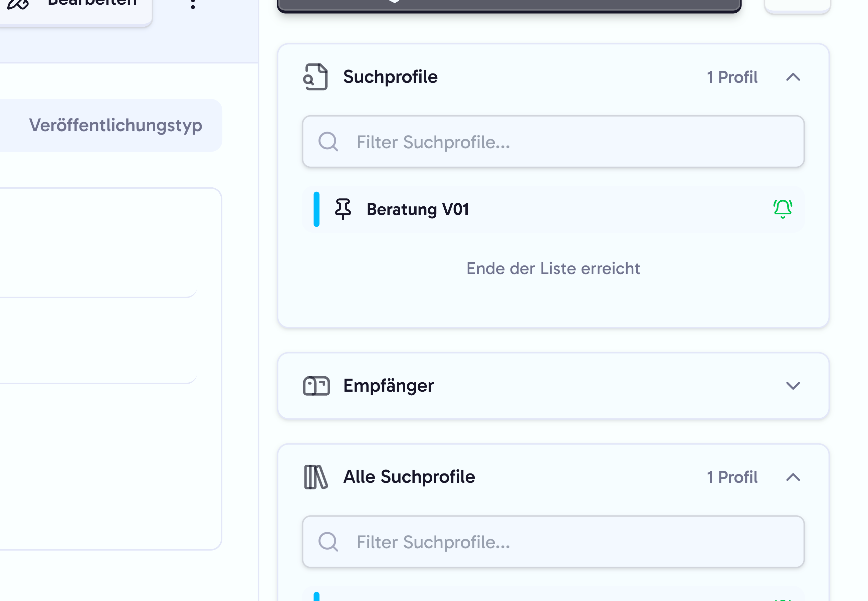Click the Ende der Liste erreicht text

(x=553, y=268)
